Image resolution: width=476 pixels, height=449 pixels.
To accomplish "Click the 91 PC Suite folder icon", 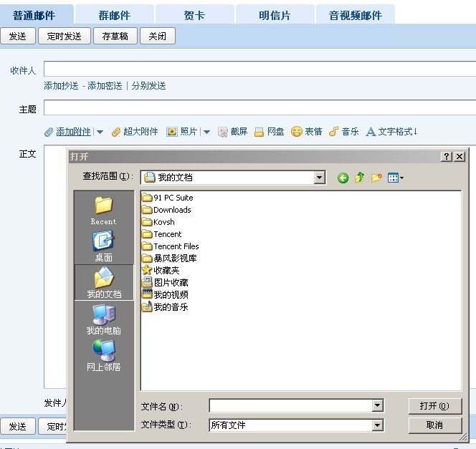I will (147, 198).
